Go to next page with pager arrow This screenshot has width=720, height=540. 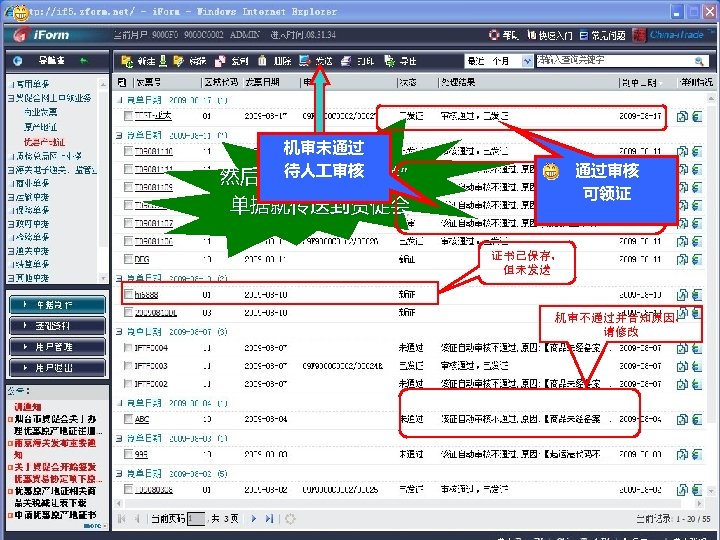(x=253, y=519)
